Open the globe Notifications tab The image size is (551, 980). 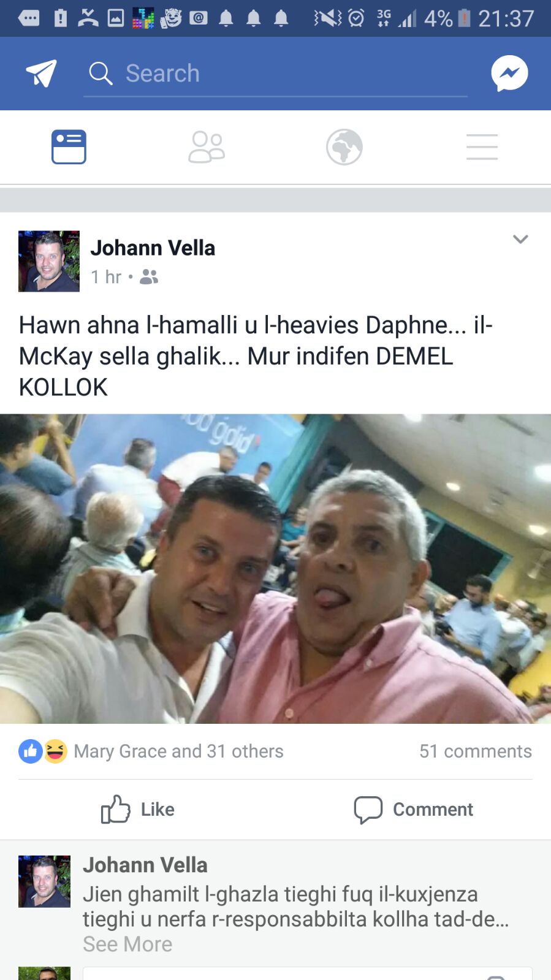coord(344,147)
